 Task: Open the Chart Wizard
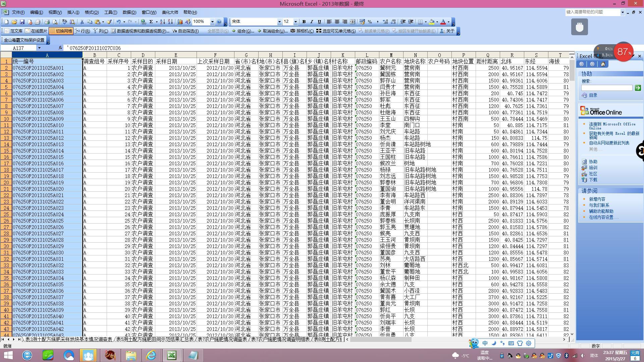180,22
